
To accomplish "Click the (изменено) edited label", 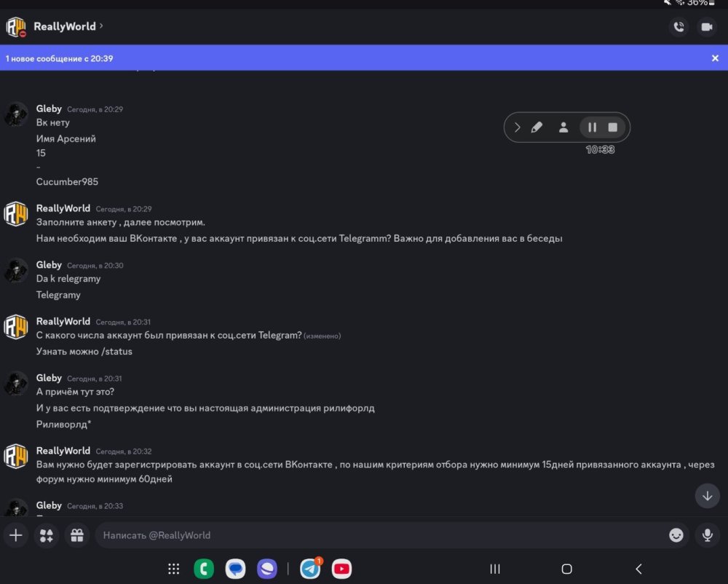I will tap(323, 336).
